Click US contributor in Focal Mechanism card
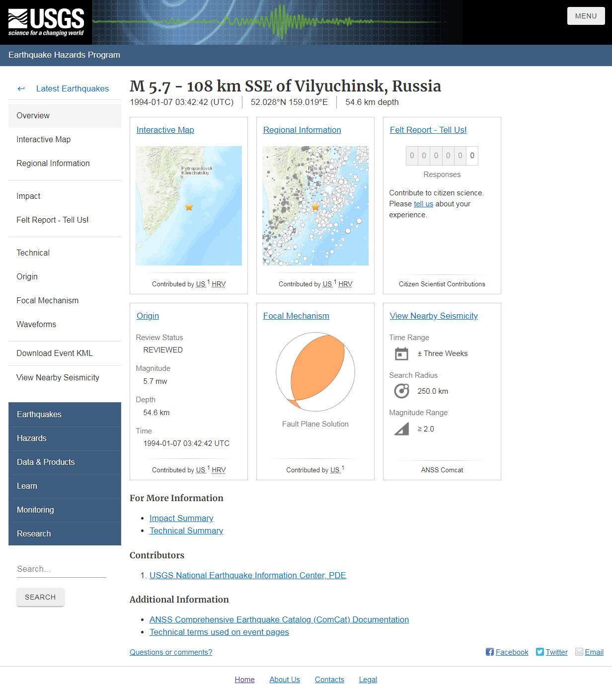 click(335, 470)
